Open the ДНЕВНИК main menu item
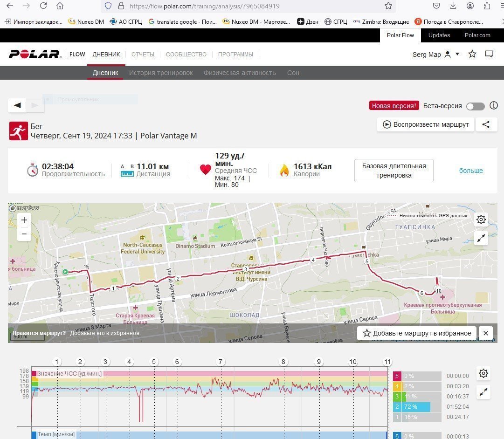The height and width of the screenshot is (439, 504). (106, 55)
